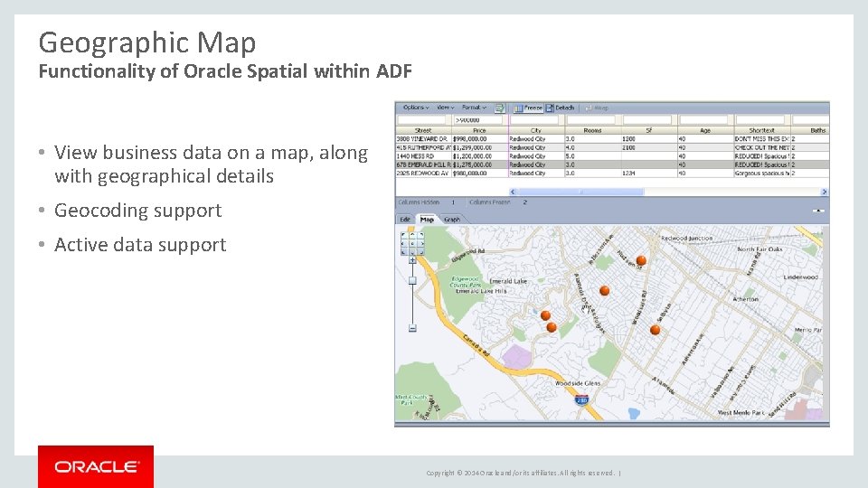The width and height of the screenshot is (868, 488).
Task: Click the orange marker near Selby Ln
Action: point(655,330)
